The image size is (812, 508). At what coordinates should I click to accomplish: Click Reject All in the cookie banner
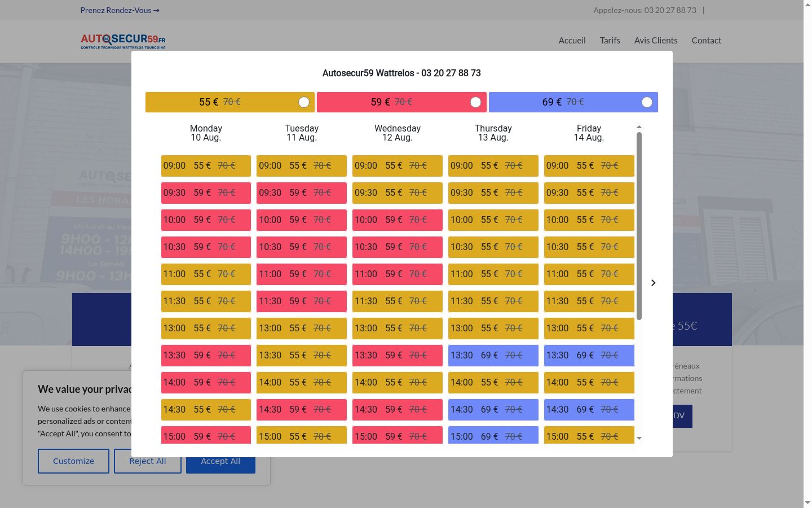click(148, 461)
